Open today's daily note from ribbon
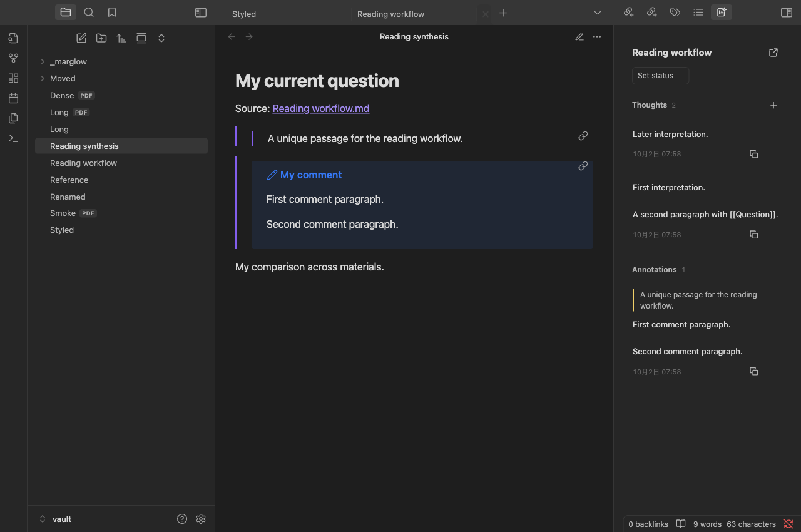The width and height of the screenshot is (801, 532). click(x=13, y=98)
